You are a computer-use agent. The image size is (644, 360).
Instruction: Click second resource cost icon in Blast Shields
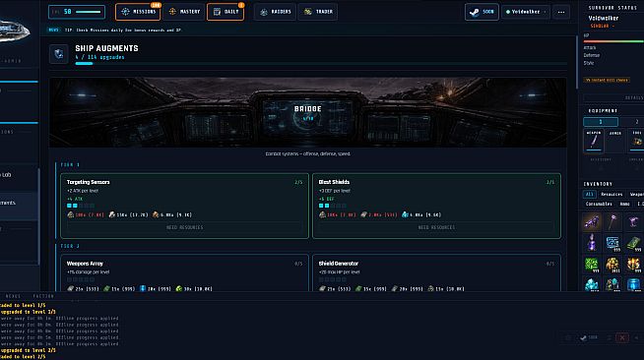[x=363, y=214]
